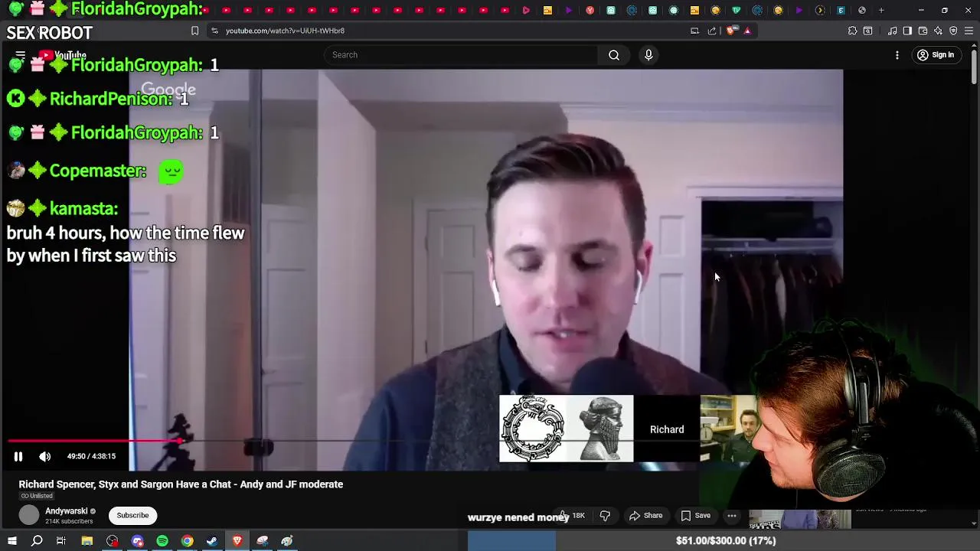Click into the YouTube Search field
The width and height of the screenshot is (980, 551).
462,55
